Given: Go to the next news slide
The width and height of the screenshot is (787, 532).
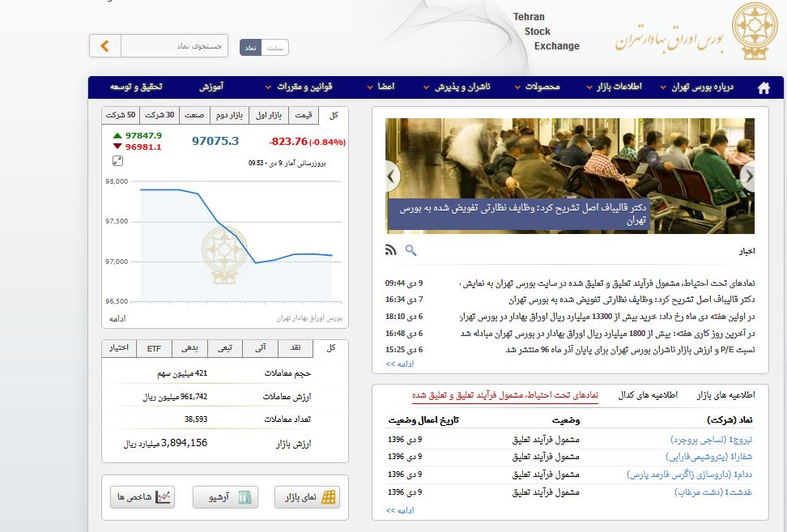Looking at the screenshot, I should point(748,177).
